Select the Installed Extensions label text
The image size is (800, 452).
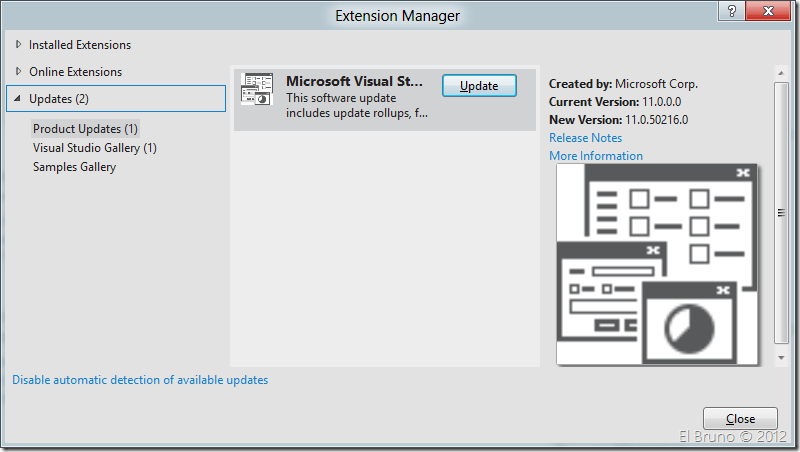(80, 45)
